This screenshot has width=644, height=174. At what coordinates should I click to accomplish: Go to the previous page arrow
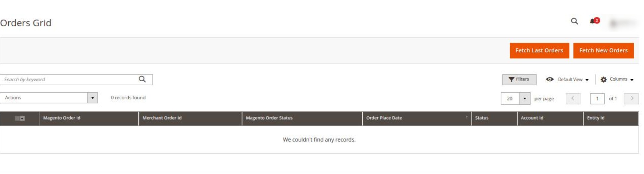573,98
